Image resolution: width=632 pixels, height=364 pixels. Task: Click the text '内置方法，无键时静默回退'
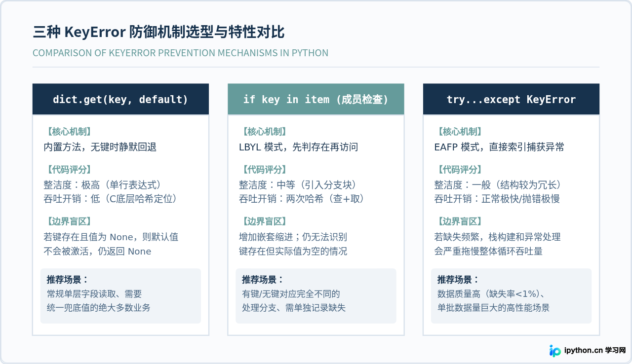click(x=100, y=147)
